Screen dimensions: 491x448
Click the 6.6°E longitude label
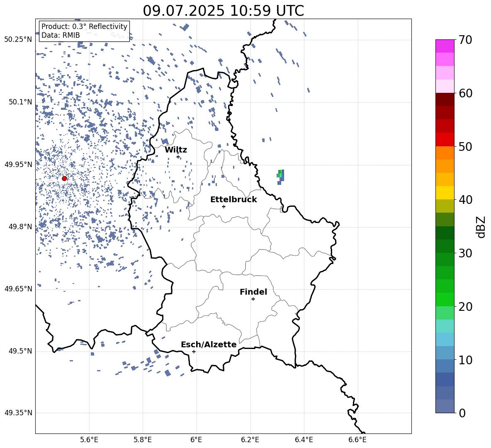click(357, 440)
